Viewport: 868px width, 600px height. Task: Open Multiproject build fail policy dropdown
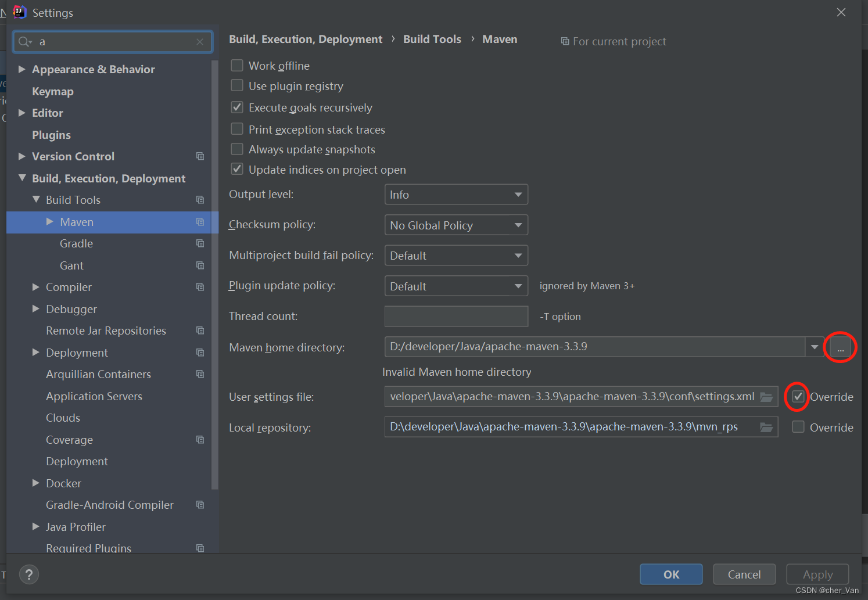pyautogui.click(x=456, y=256)
